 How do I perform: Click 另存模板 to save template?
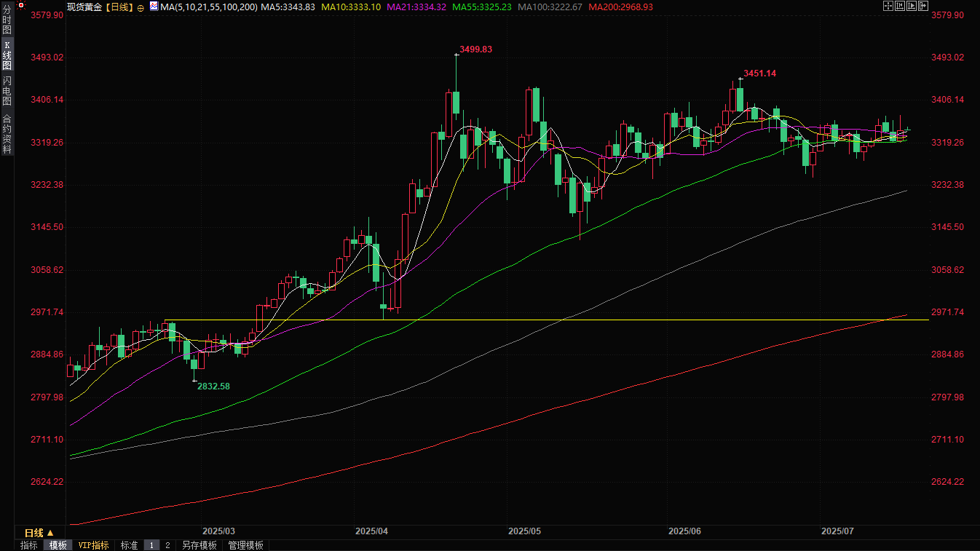coord(199,545)
